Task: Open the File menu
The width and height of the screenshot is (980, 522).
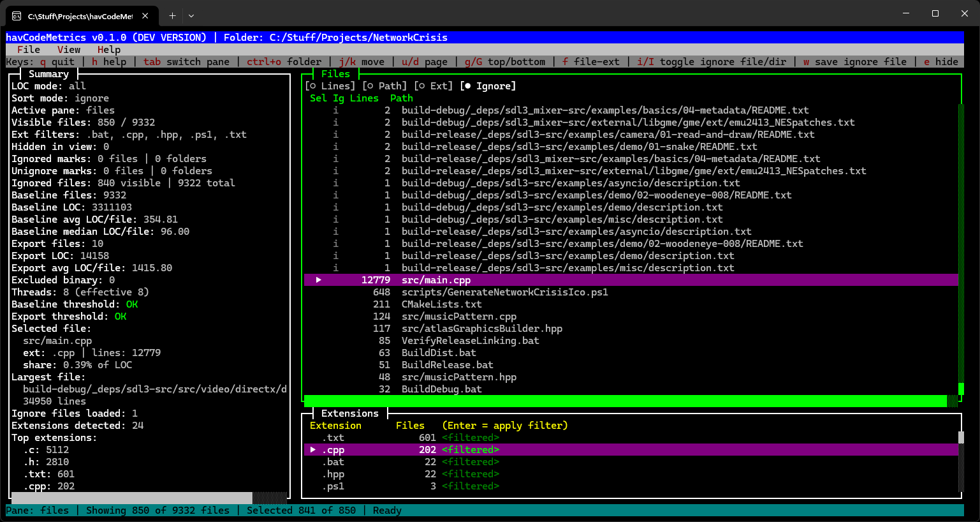Action: (x=29, y=50)
